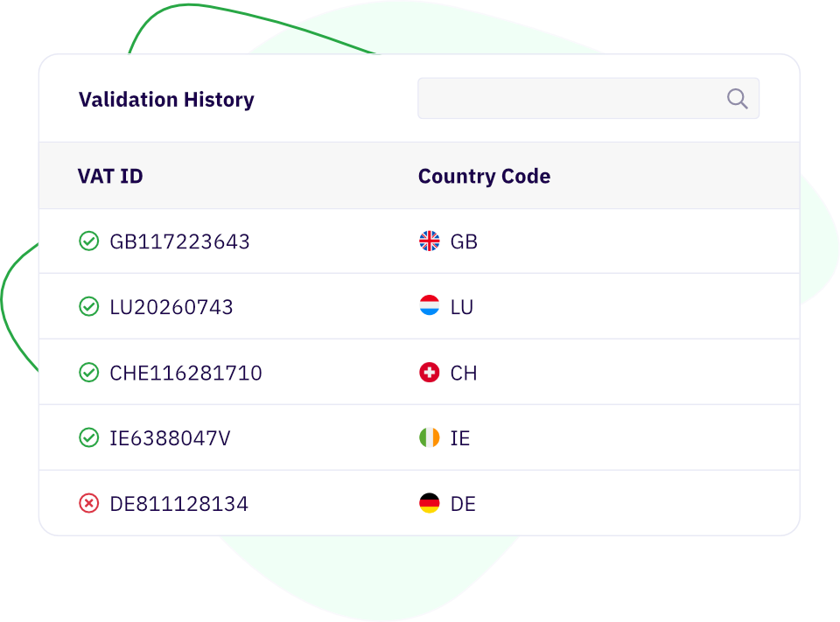Open VAT ID GB117223643 entry
Image resolution: width=840 pixels, height=622 pixels.
(179, 242)
